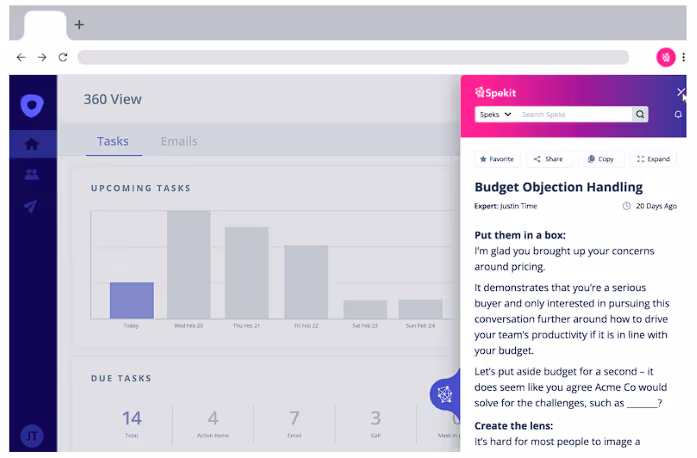
Task: Click the Spekit logo in panel header
Action: tap(496, 92)
